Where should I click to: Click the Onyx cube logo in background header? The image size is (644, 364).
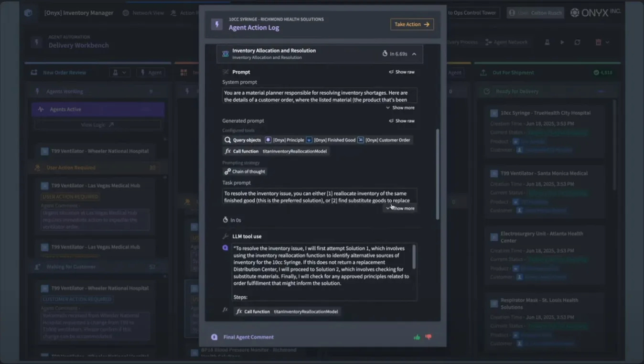point(28,13)
